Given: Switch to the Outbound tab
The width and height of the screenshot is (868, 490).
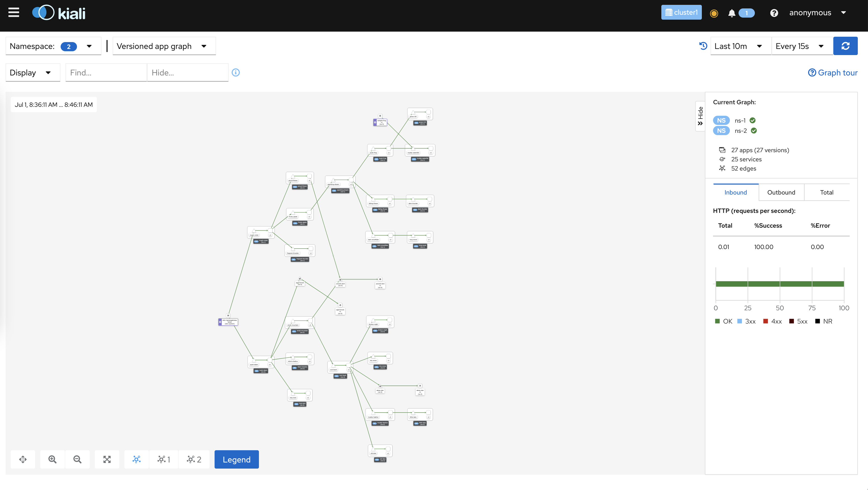Looking at the screenshot, I should (781, 192).
